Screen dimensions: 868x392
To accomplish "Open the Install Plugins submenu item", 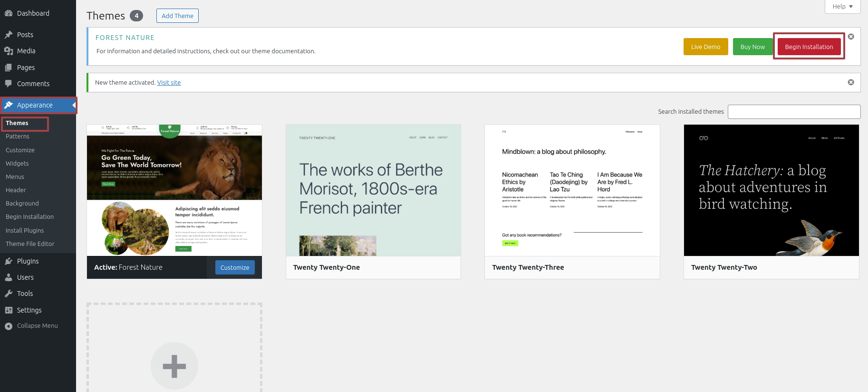I will tap(25, 230).
